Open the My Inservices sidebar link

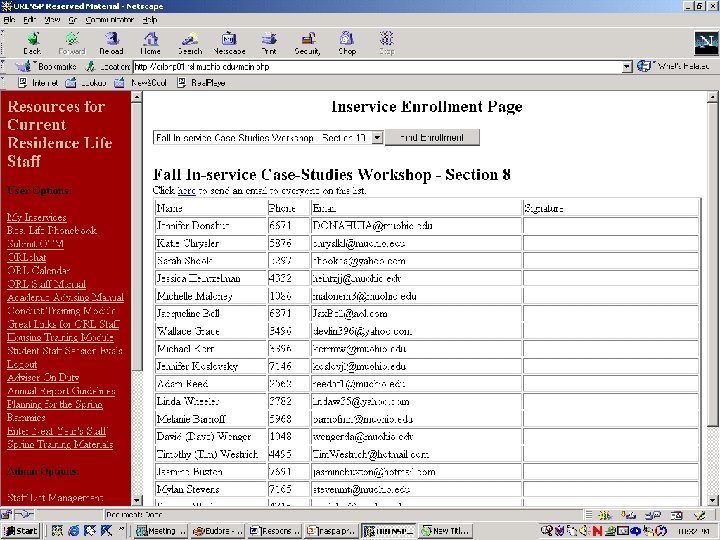36,217
